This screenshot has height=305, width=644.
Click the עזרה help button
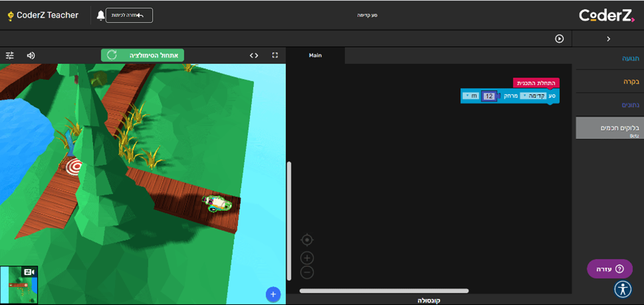(x=610, y=269)
